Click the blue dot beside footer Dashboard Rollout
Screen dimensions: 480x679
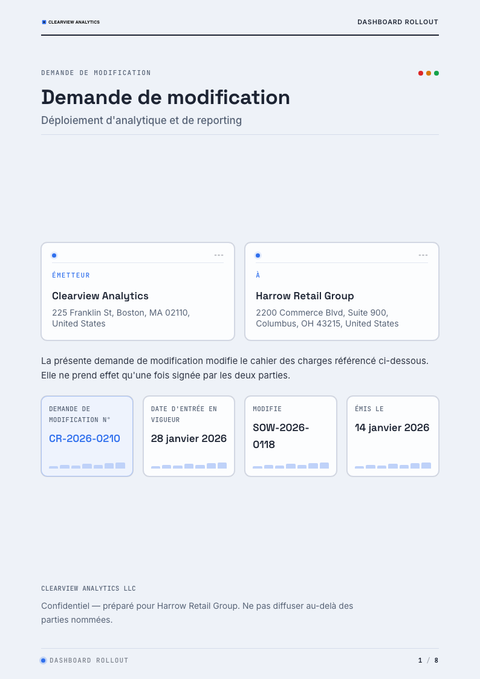tap(43, 660)
